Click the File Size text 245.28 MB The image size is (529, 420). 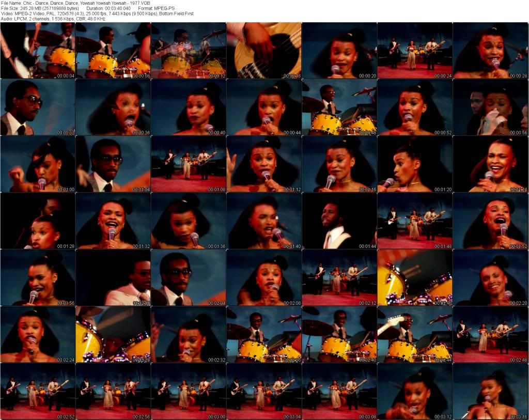[40, 8]
